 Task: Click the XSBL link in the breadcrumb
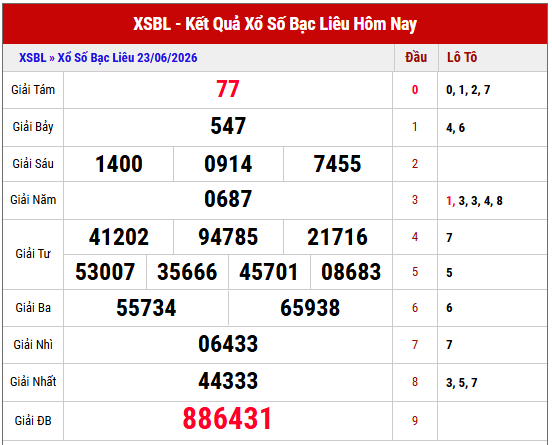tap(32, 58)
